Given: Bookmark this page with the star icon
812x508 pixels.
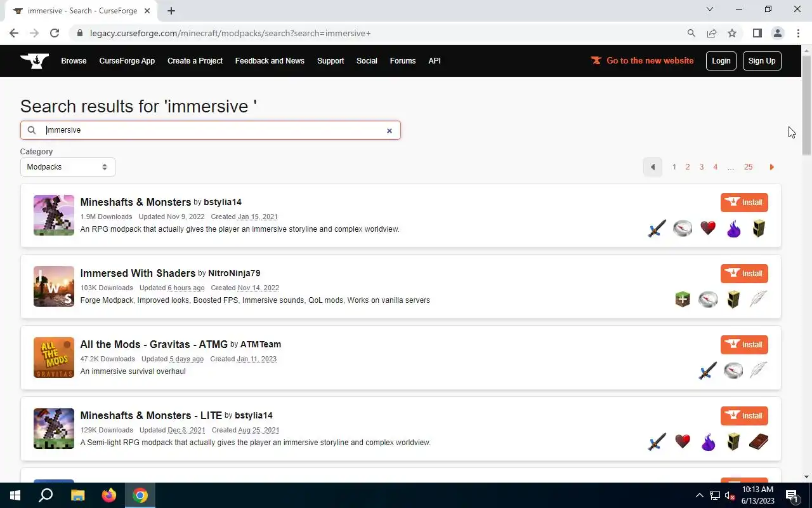Looking at the screenshot, I should (732, 33).
